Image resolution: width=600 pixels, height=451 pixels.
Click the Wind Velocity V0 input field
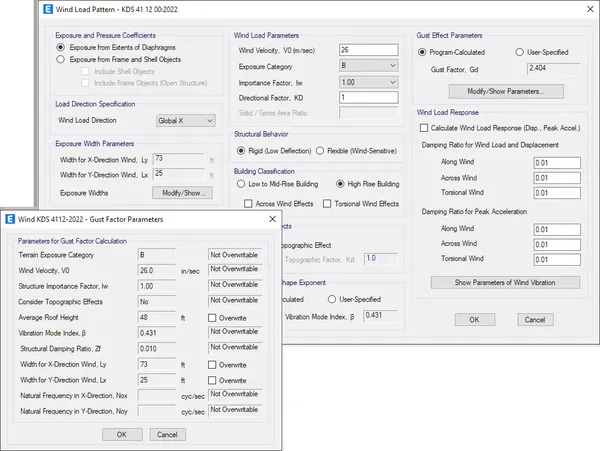click(x=368, y=50)
